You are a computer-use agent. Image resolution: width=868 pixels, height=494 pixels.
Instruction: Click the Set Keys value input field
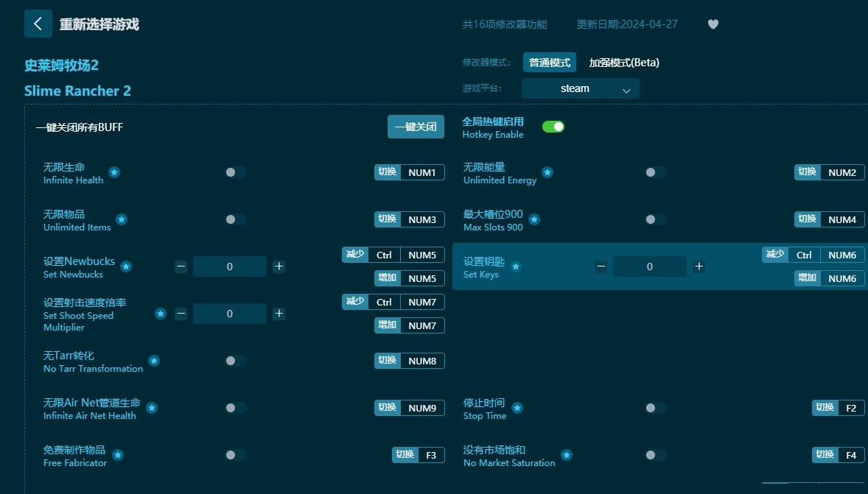[x=649, y=267]
